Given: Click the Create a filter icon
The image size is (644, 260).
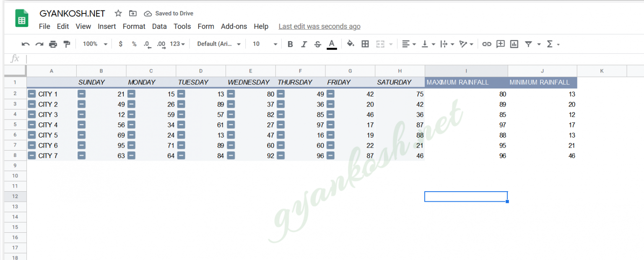Looking at the screenshot, I should tap(528, 44).
